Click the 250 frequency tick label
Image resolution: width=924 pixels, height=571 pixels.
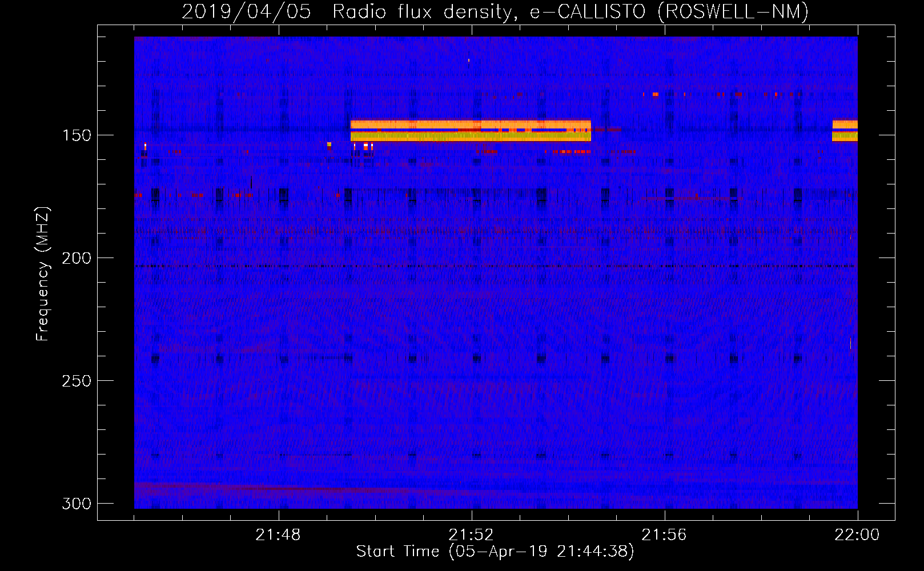(76, 381)
